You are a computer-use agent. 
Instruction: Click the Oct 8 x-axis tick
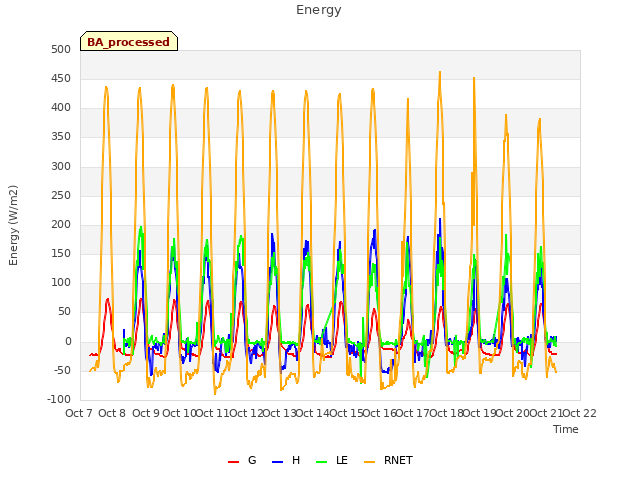(x=112, y=413)
